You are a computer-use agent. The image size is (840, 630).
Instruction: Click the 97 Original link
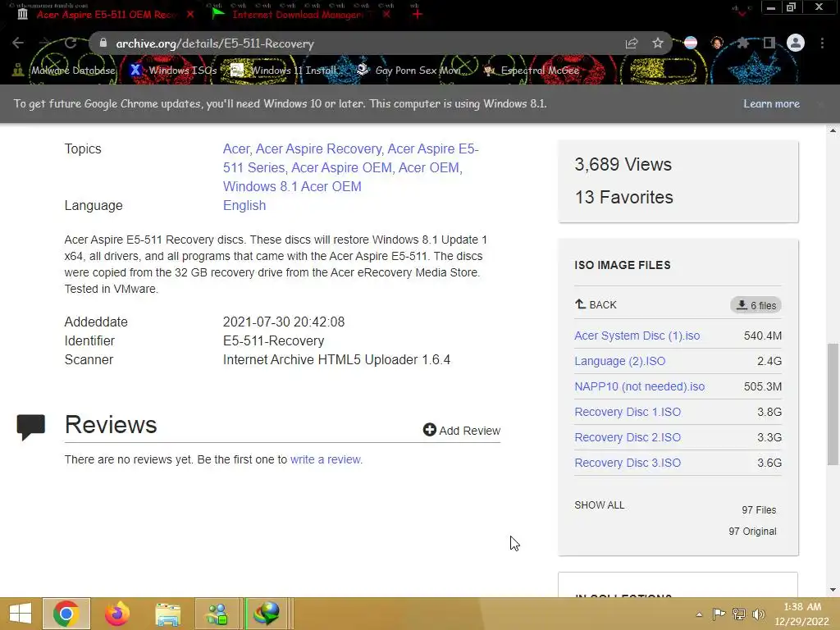tap(752, 532)
